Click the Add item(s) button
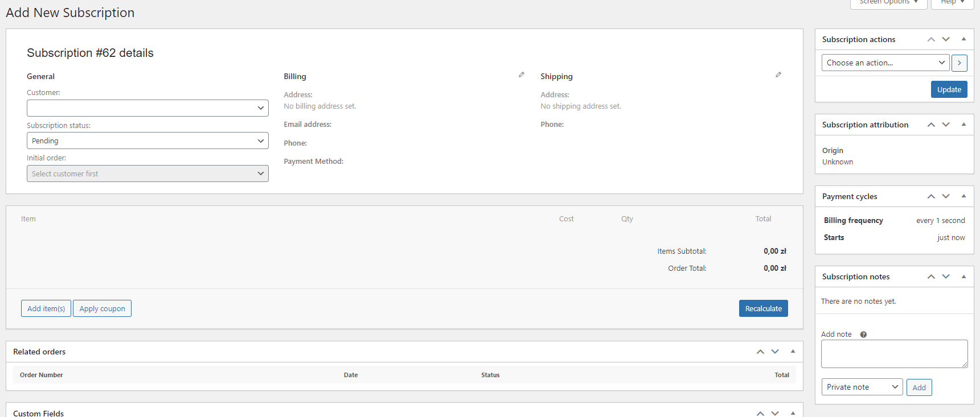Viewport: 980px width, 417px height. [46, 308]
